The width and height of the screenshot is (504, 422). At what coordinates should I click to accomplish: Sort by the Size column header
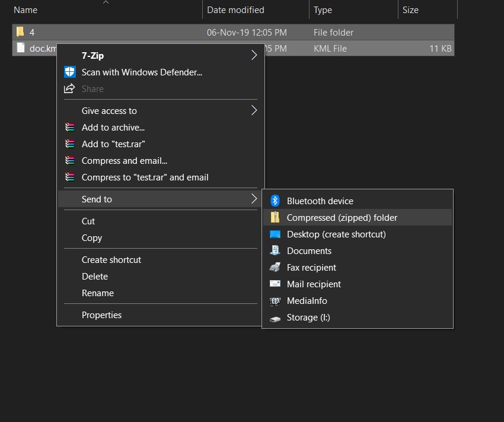pos(410,10)
